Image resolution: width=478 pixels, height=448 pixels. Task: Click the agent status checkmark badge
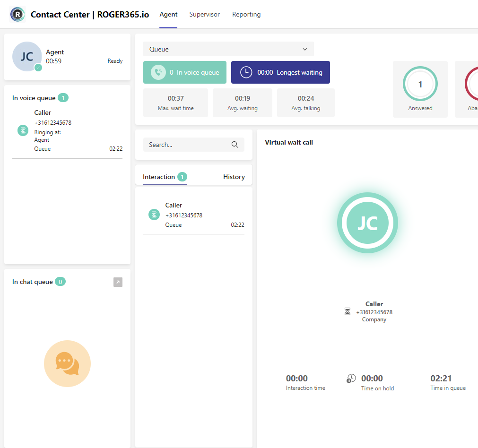click(38, 68)
